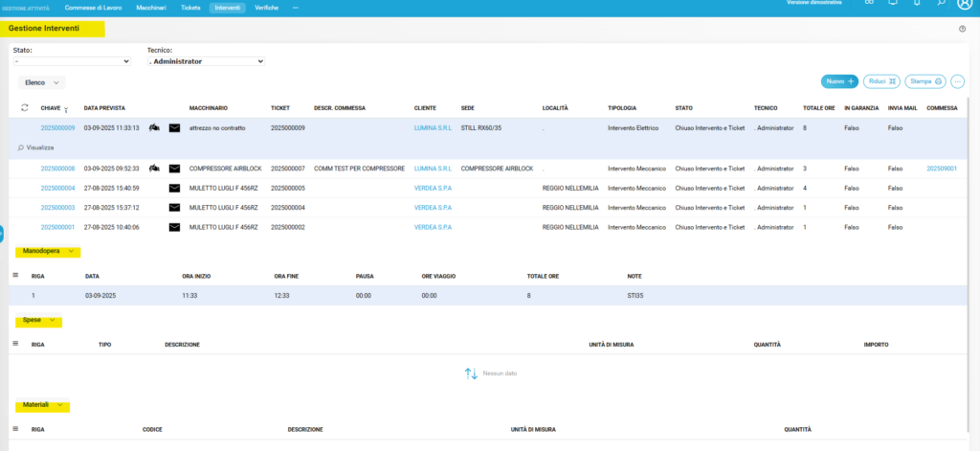980x451 pixels.
Task: Click the motorcycle icon in row 2025000008
Action: (154, 169)
